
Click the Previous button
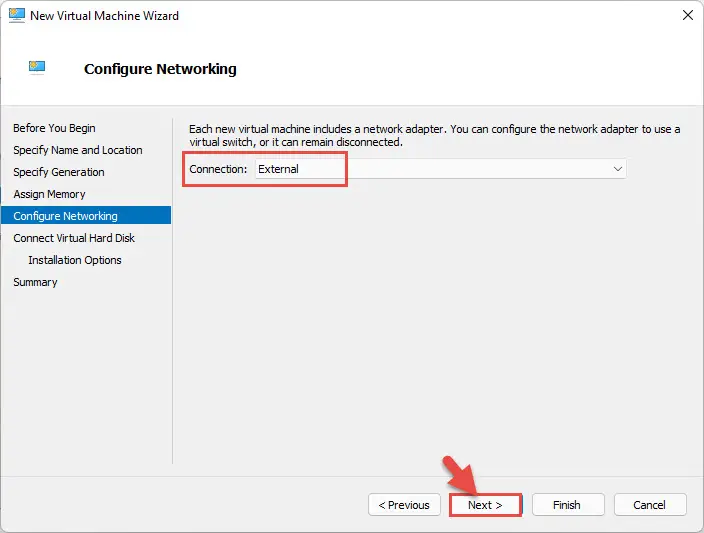click(x=404, y=505)
